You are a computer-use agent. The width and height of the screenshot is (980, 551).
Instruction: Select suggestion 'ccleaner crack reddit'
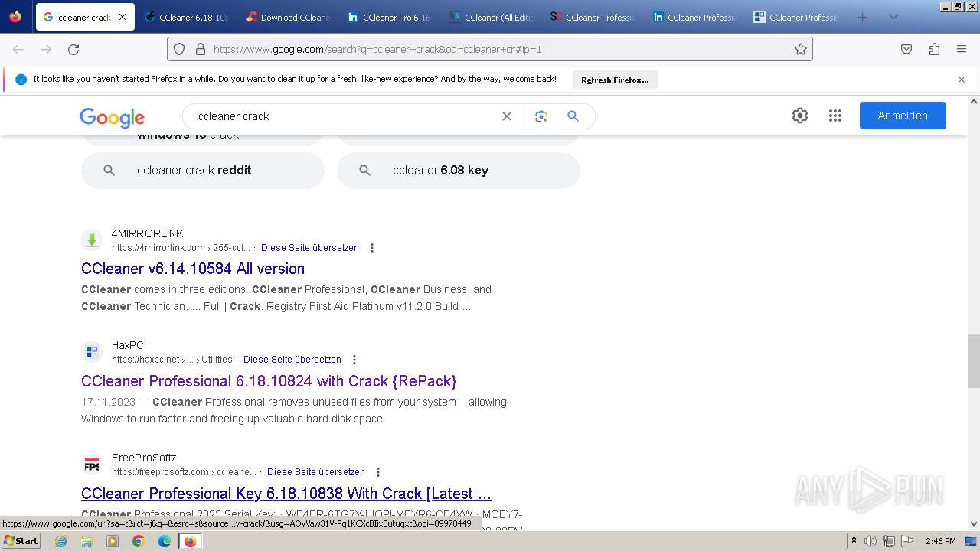[x=203, y=170]
